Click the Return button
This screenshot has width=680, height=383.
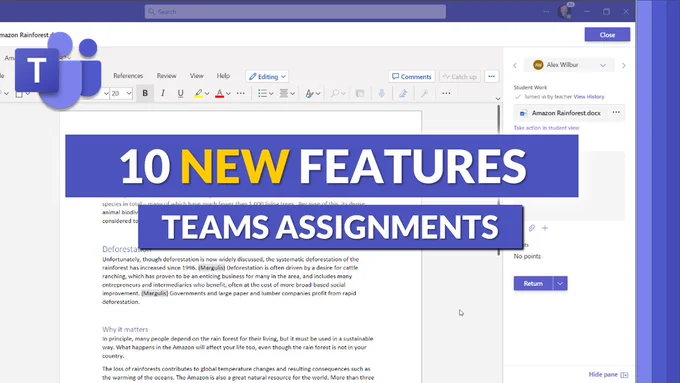point(533,283)
